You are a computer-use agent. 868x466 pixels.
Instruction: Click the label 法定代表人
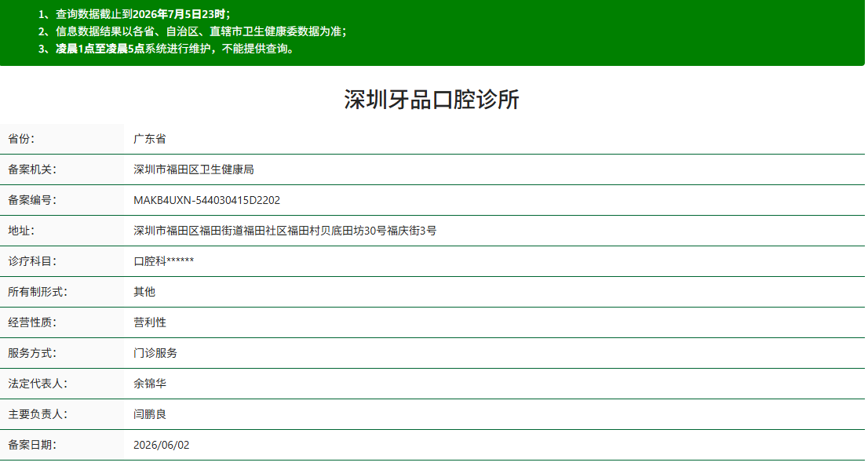click(x=38, y=384)
